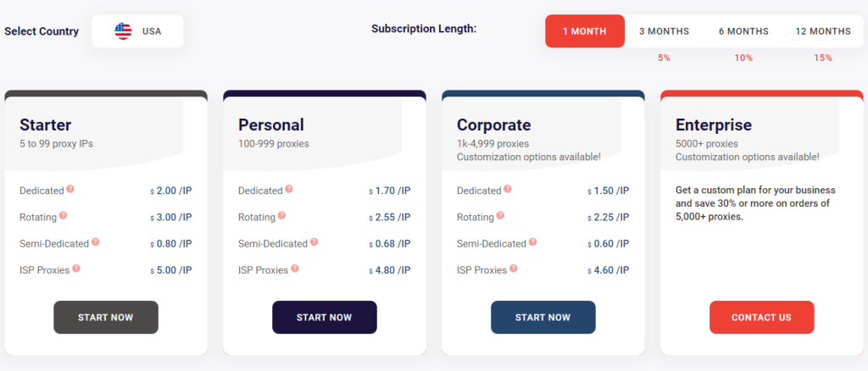Click Contact Us on the Enterprise plan
The height and width of the screenshot is (371, 868).
[761, 318]
